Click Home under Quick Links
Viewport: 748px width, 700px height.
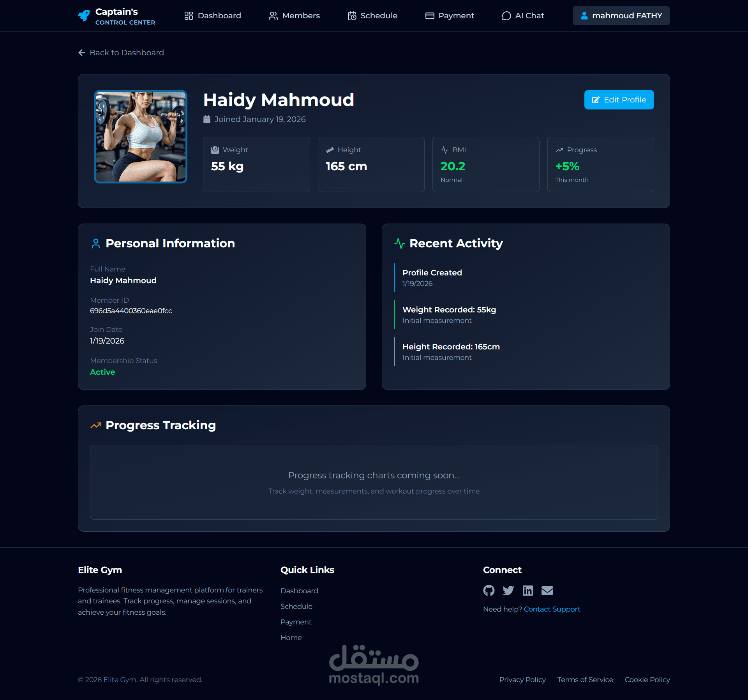click(x=291, y=638)
